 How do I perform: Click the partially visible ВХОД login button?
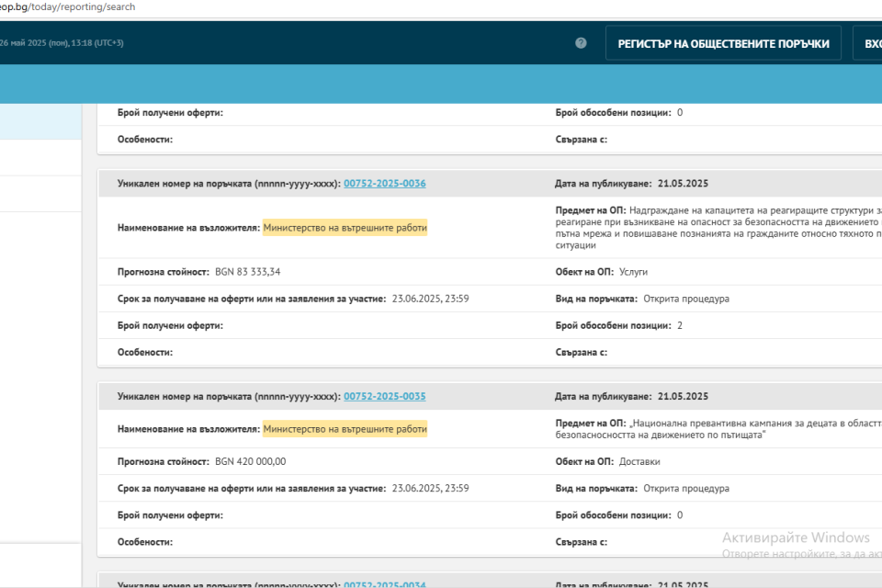tap(868, 43)
